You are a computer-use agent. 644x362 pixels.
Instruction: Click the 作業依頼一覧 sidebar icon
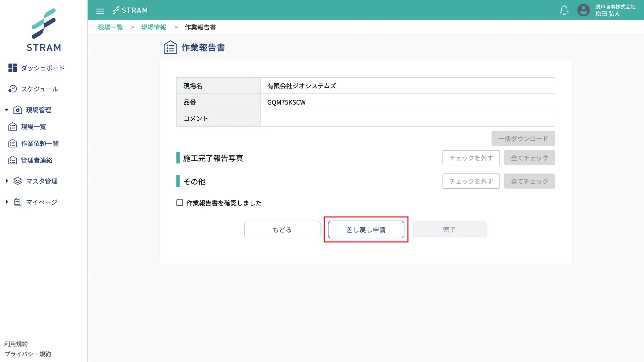pyautogui.click(x=12, y=144)
